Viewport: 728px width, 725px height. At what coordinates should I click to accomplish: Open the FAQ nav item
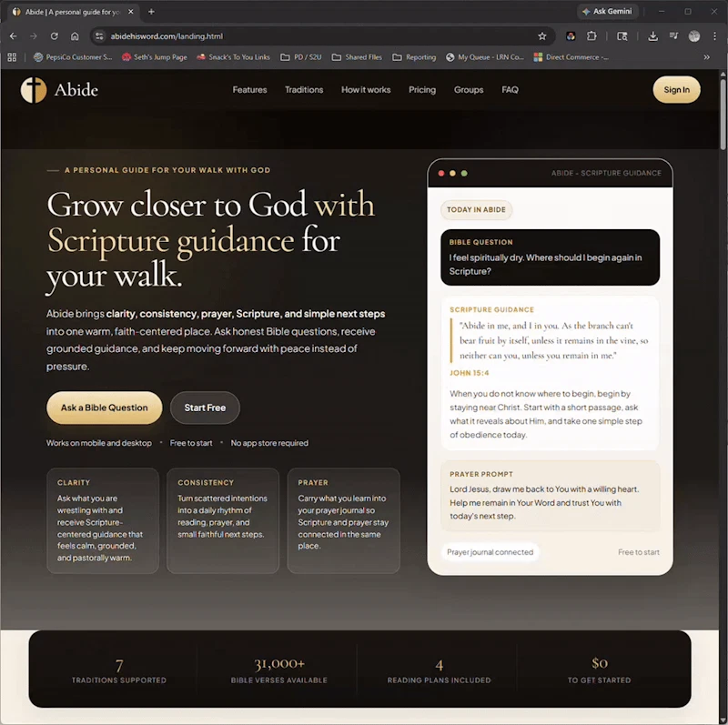point(510,89)
